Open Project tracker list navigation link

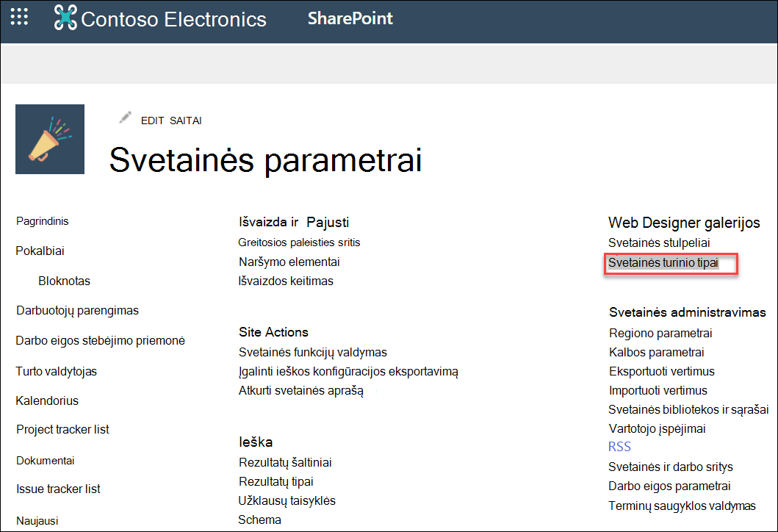coord(62,430)
